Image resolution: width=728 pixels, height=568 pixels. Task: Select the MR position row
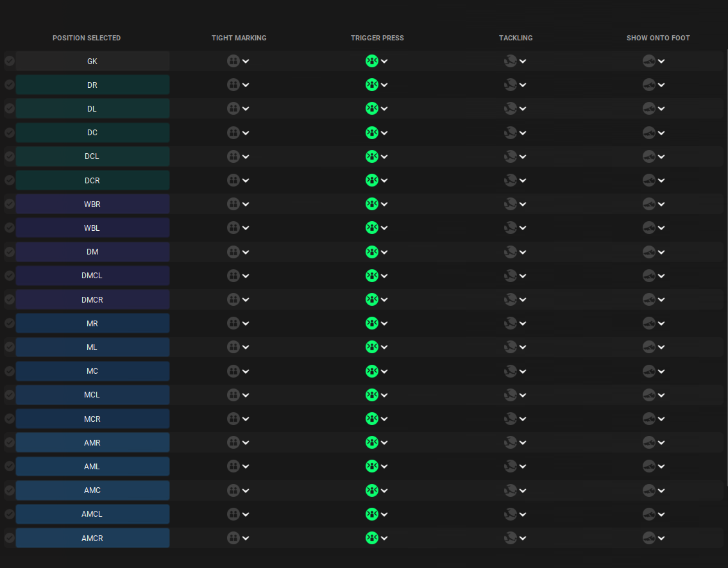coord(92,324)
